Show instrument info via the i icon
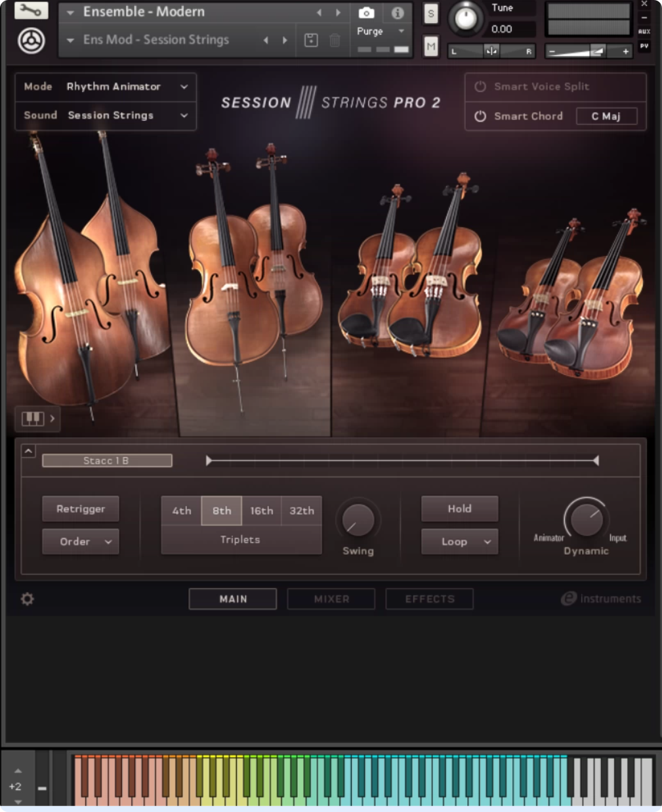Screen dimensions: 662x812 tap(398, 12)
